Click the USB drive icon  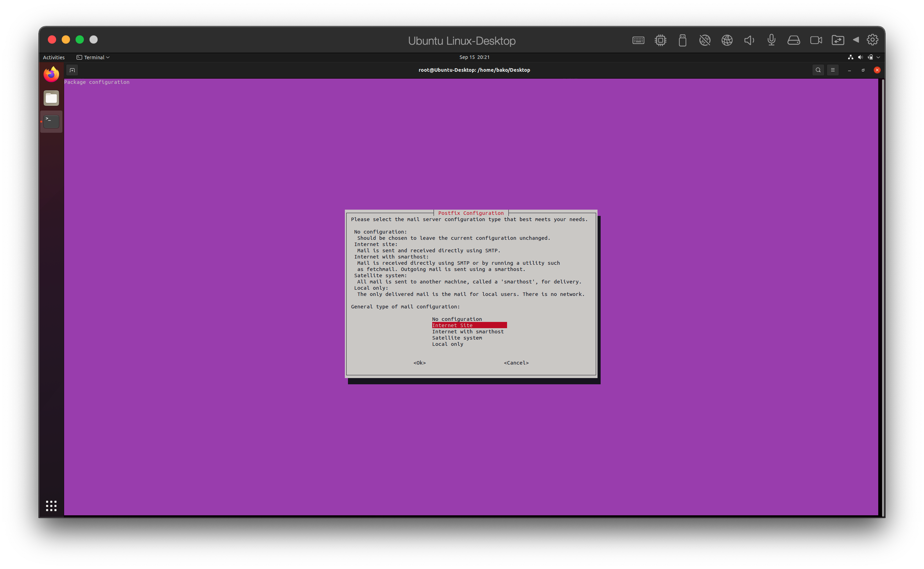point(682,40)
